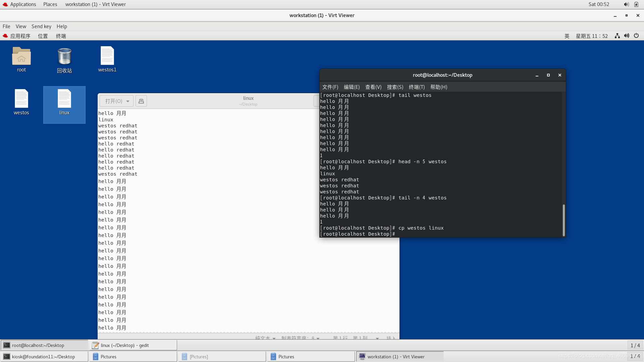This screenshot has width=644, height=362.
Task: Open the guest power menu icon
Action: click(636, 36)
